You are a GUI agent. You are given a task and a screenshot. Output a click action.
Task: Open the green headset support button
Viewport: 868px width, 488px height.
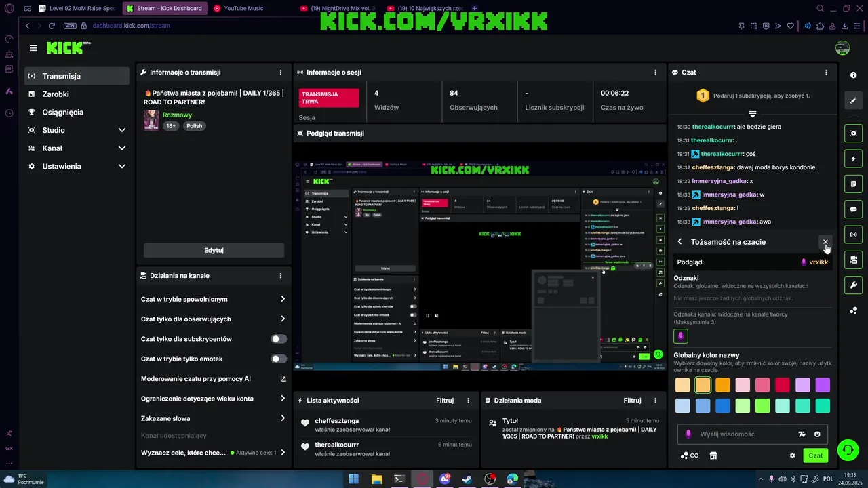coord(848,449)
